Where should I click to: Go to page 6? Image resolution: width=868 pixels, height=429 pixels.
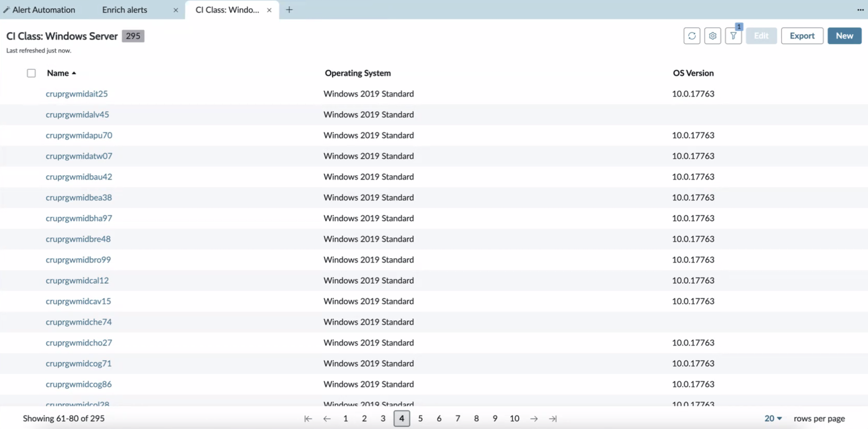tap(439, 418)
